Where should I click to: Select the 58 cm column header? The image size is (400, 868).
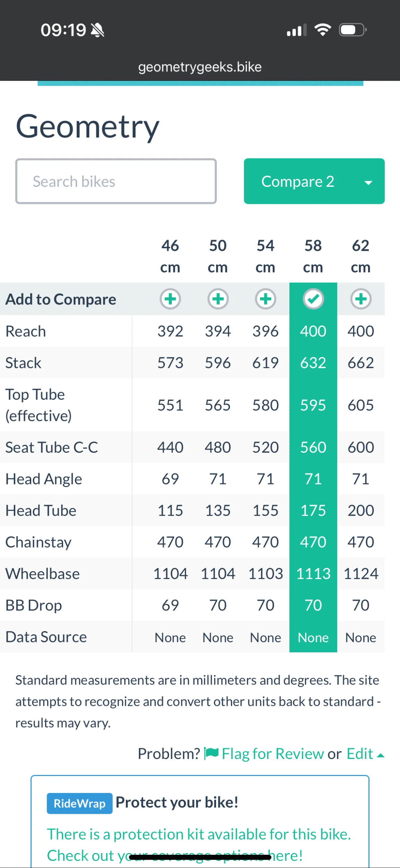tap(313, 256)
